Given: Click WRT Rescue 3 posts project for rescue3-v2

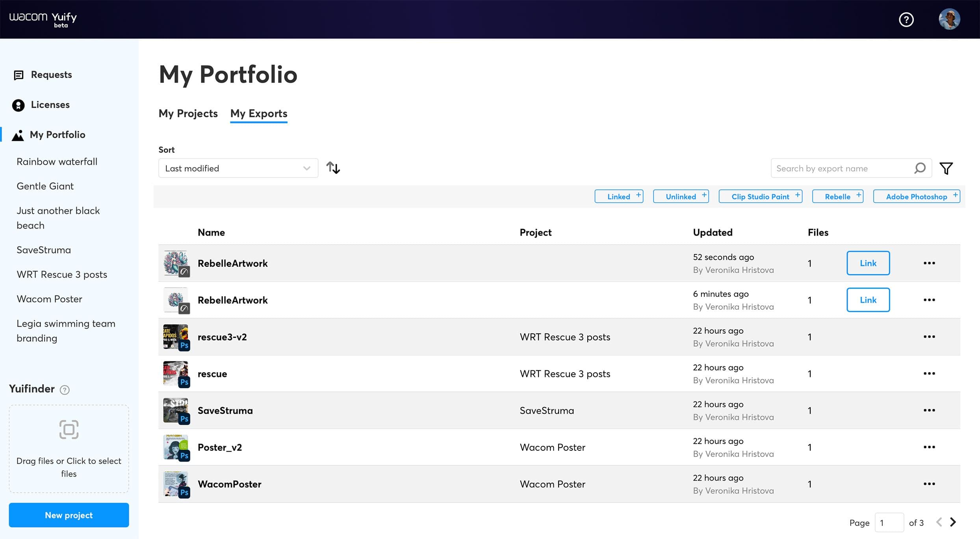Looking at the screenshot, I should click(565, 337).
